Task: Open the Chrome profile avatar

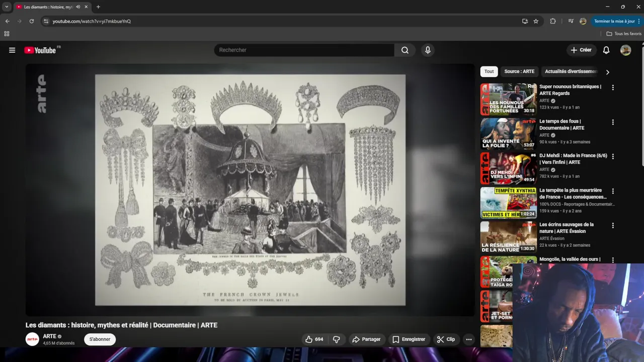Action: [x=583, y=21]
